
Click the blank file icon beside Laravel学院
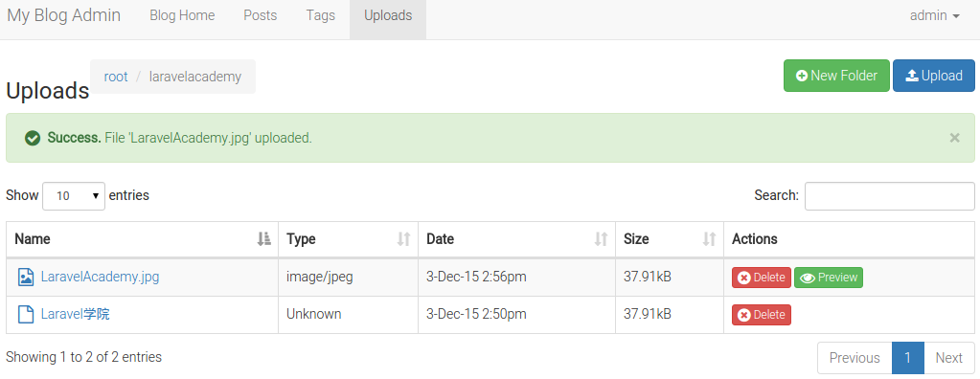tap(26, 314)
